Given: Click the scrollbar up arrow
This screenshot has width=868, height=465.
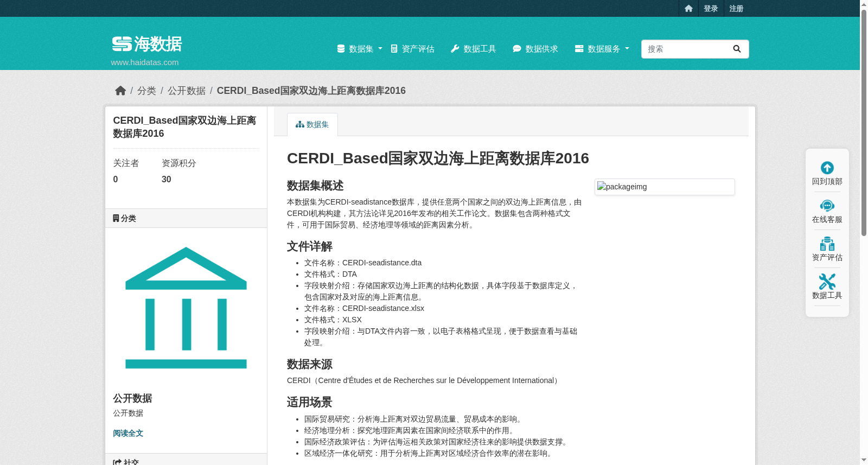Looking at the screenshot, I should pos(864,4).
